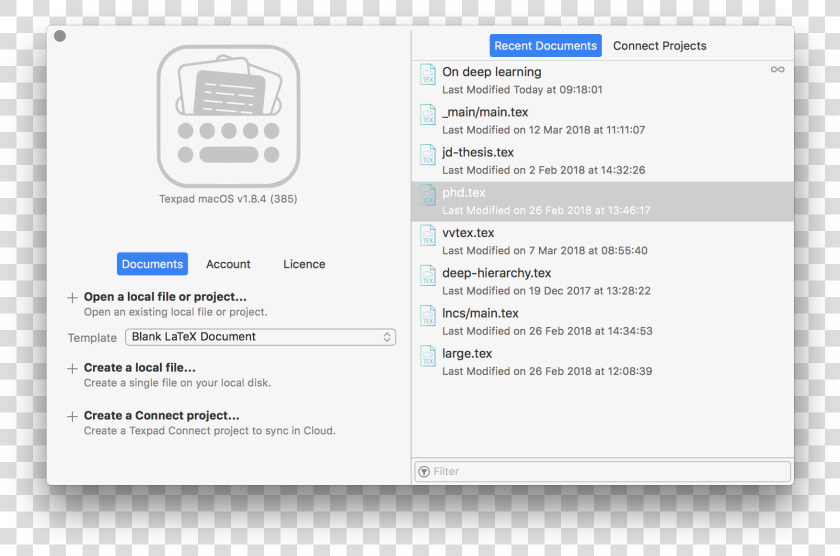Viewport: 840px width, 556px height.
Task: Click into the Filter input field
Action: [602, 471]
